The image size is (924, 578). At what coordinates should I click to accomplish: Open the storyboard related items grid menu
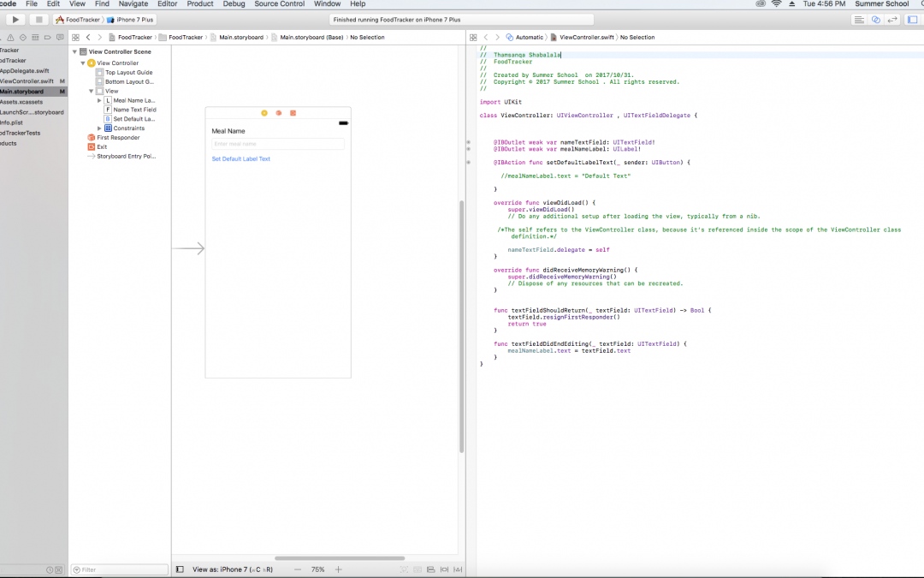pyautogui.click(x=75, y=37)
